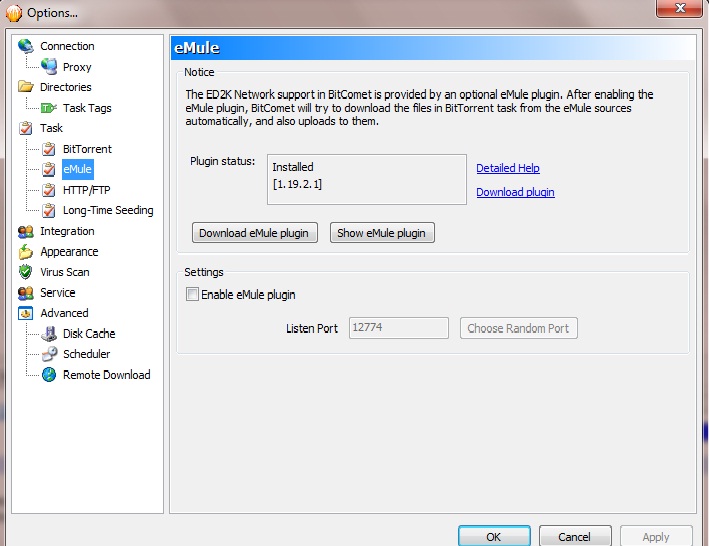
Task: Click the HTTP/FTP clipboard icon
Action: pos(49,190)
